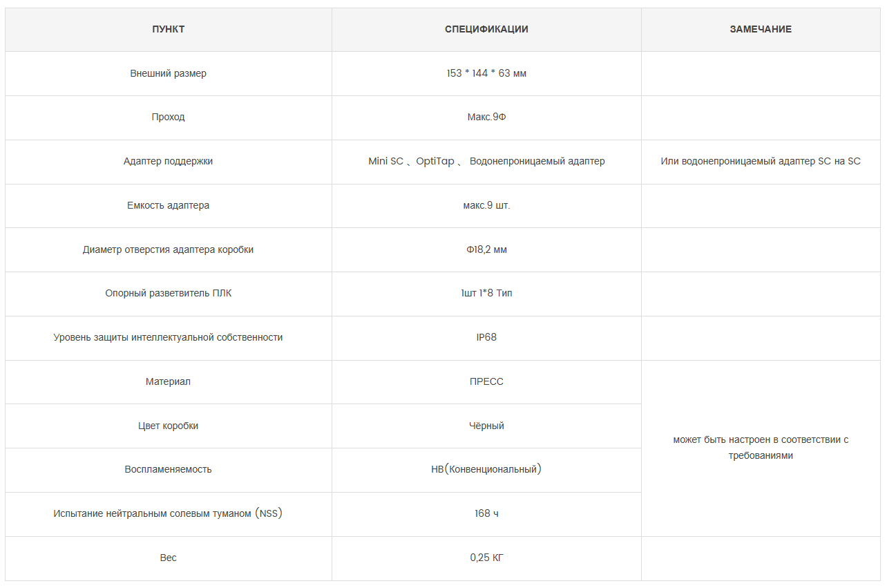This screenshot has height=588, width=887.
Task: Click the 0,25 КГ weight value
Action: point(486,558)
